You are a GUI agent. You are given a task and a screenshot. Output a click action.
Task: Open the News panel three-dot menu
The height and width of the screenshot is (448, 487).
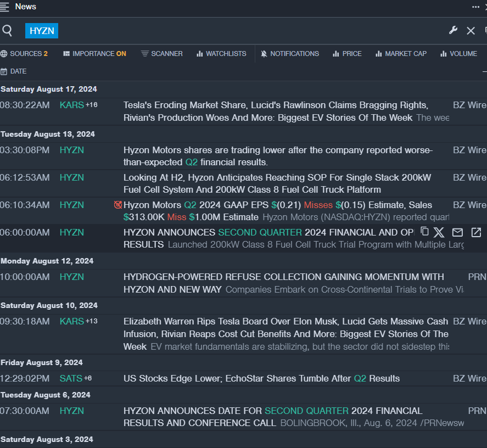pyautogui.click(x=475, y=7)
